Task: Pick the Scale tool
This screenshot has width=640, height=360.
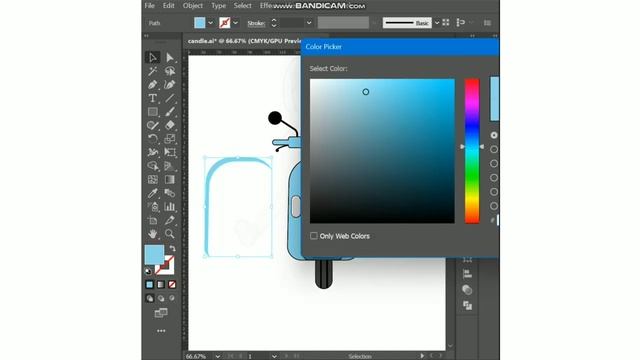Action: pos(170,139)
